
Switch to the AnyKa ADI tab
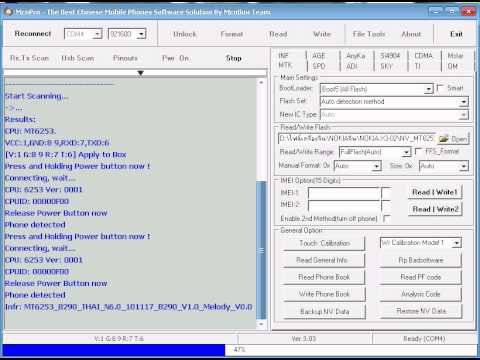tap(356, 60)
